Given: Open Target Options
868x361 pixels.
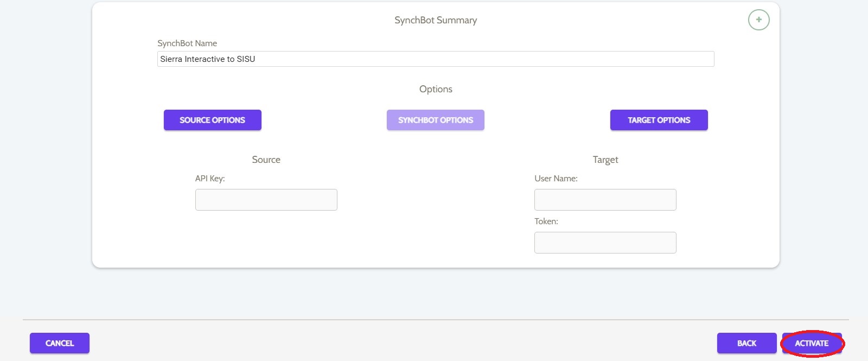Looking at the screenshot, I should 659,120.
